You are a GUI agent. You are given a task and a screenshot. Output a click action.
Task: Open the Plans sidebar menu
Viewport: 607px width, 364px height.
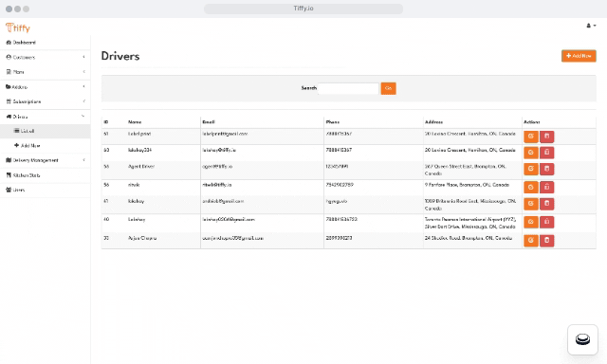point(45,72)
